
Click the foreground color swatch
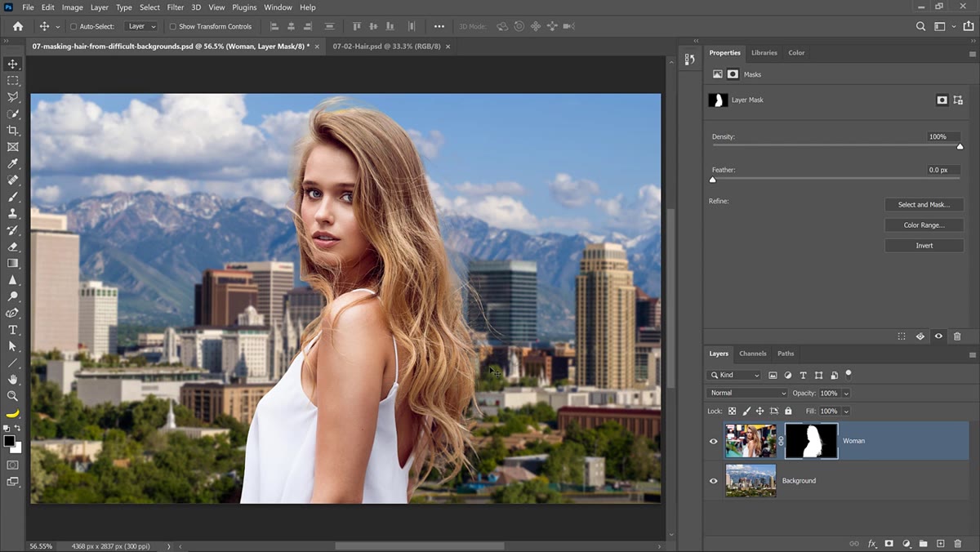9,441
